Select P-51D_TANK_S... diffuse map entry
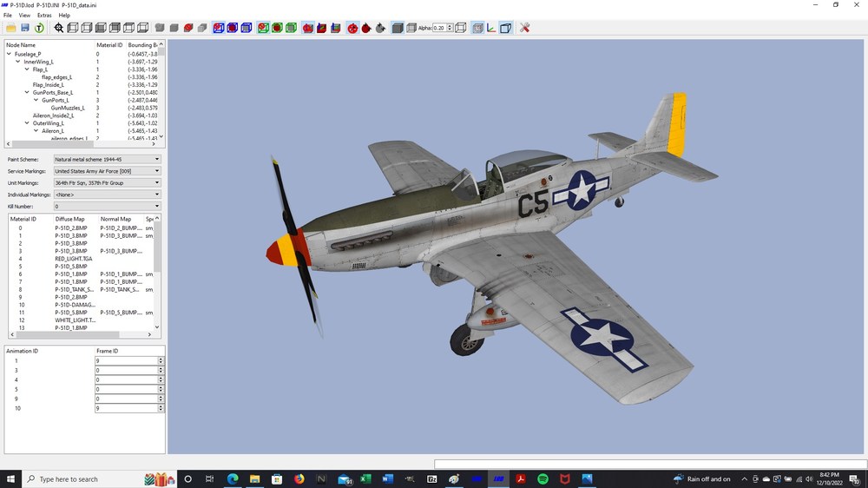Image resolution: width=868 pixels, height=488 pixels. coord(74,289)
